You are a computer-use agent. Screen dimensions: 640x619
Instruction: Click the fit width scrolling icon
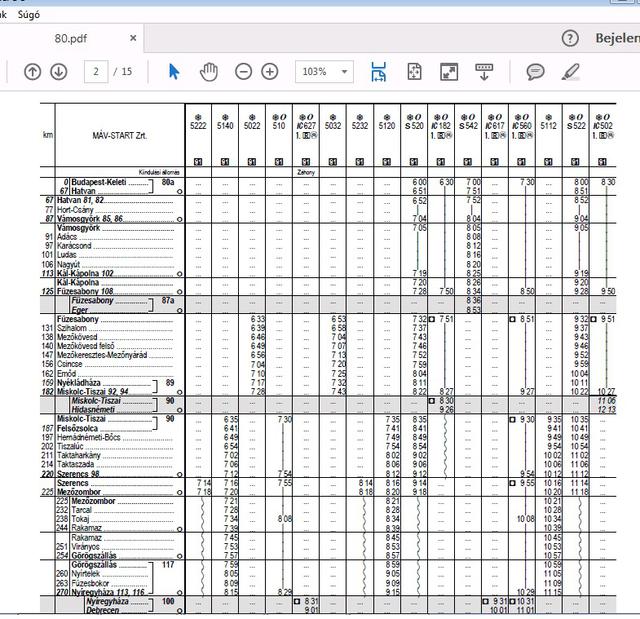click(379, 72)
